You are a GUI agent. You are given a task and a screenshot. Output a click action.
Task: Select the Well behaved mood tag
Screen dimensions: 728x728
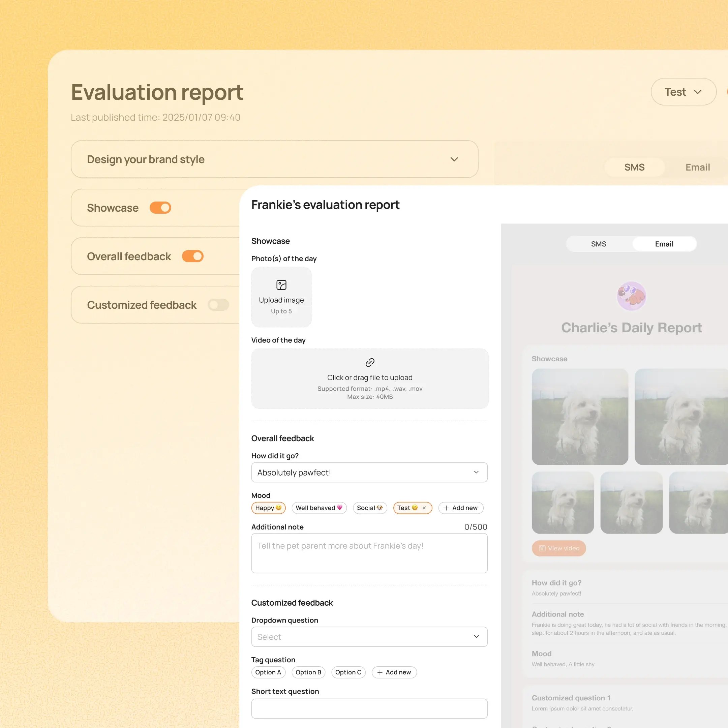tap(319, 508)
